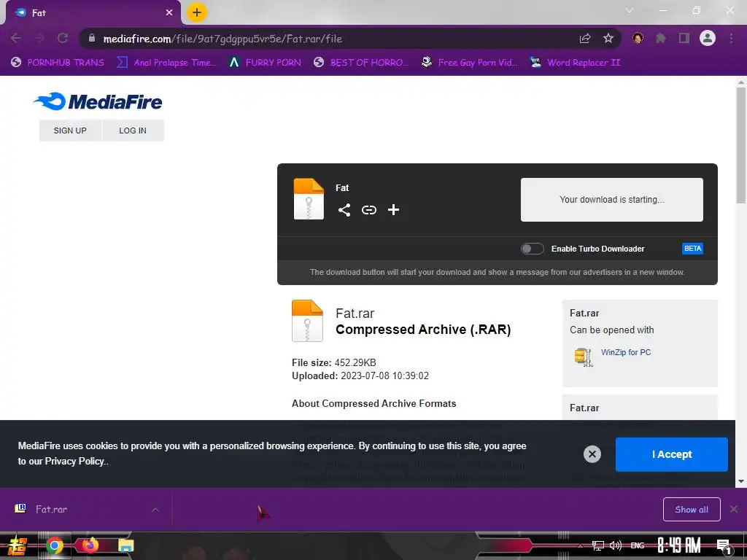
Task: Click the Fat.rar compressed archive icon
Action: point(307,321)
